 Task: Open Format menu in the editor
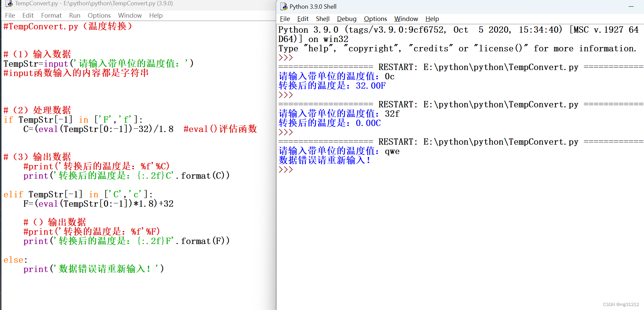[x=51, y=16]
